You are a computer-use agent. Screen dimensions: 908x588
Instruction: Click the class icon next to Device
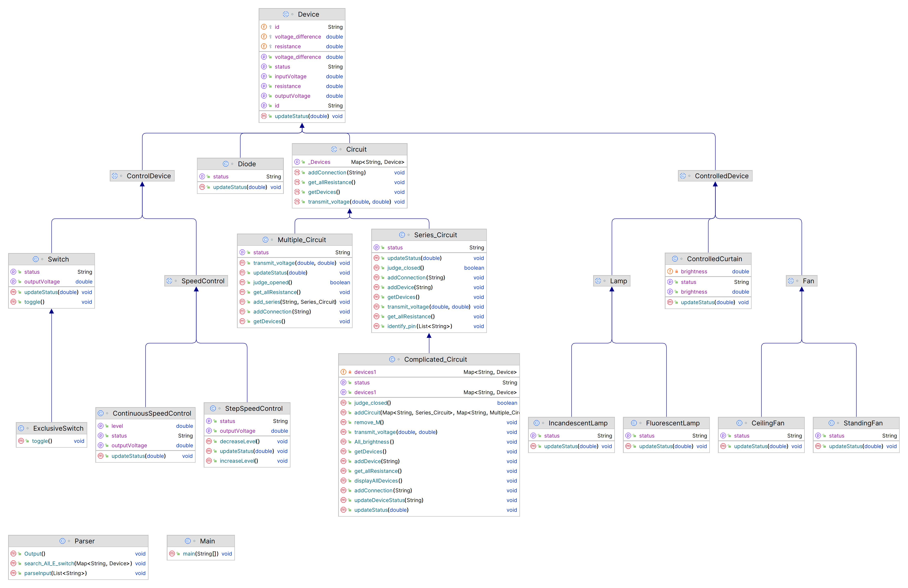(285, 14)
